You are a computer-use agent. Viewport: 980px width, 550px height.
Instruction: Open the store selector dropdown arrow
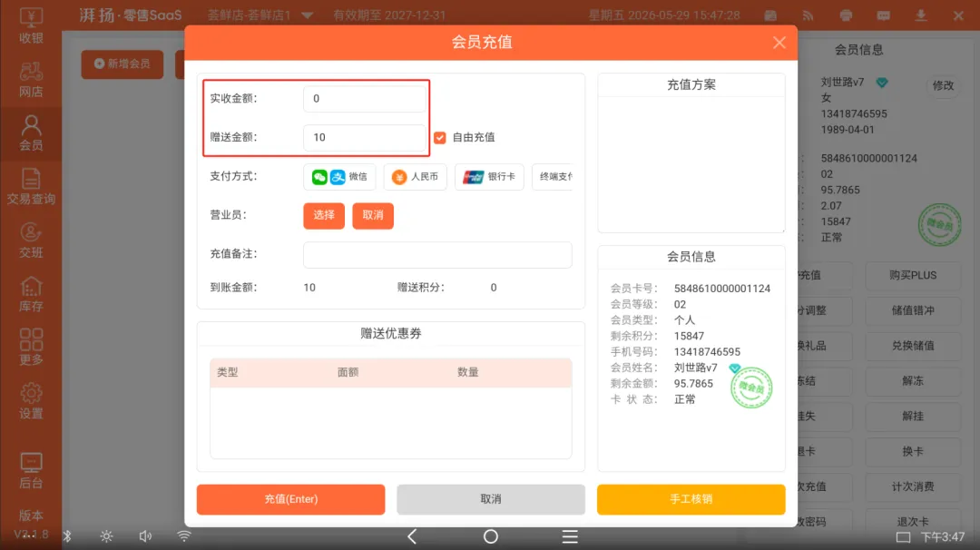pos(307,15)
